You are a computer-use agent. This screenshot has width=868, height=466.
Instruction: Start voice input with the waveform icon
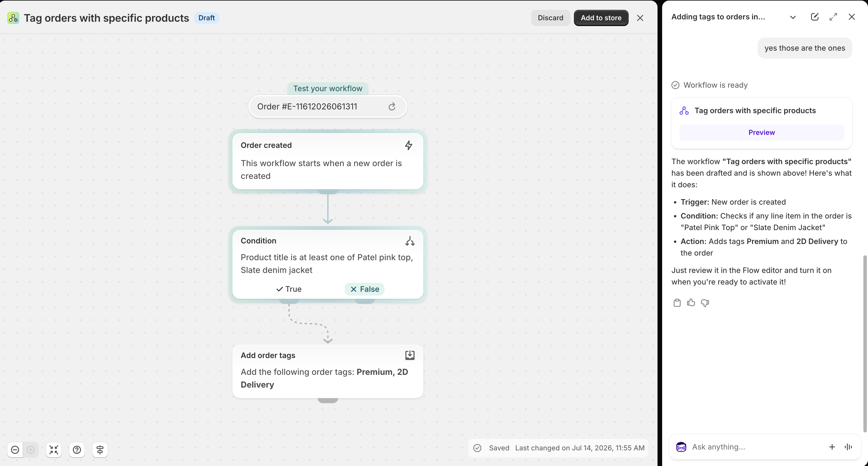848,447
